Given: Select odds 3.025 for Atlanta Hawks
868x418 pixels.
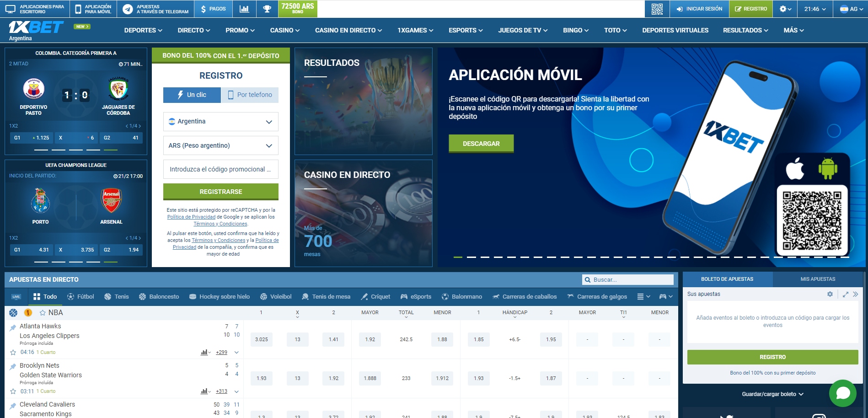Looking at the screenshot, I should [x=262, y=339].
